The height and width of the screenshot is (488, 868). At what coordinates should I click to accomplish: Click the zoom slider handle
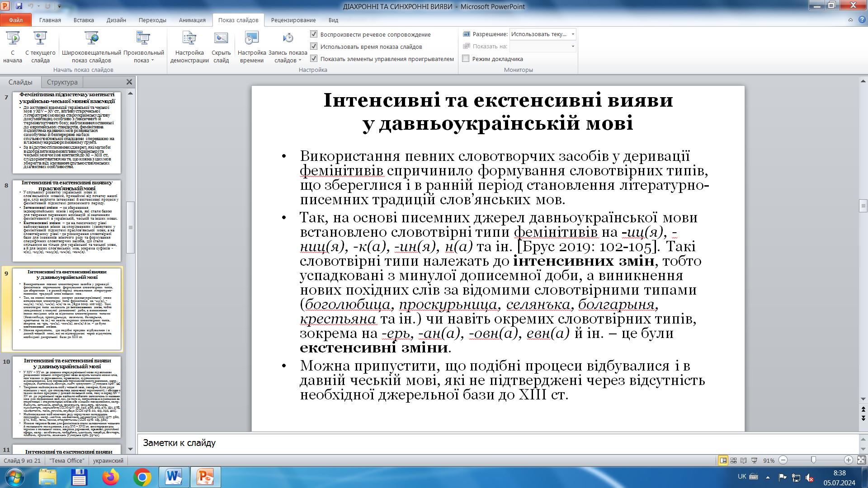click(813, 460)
